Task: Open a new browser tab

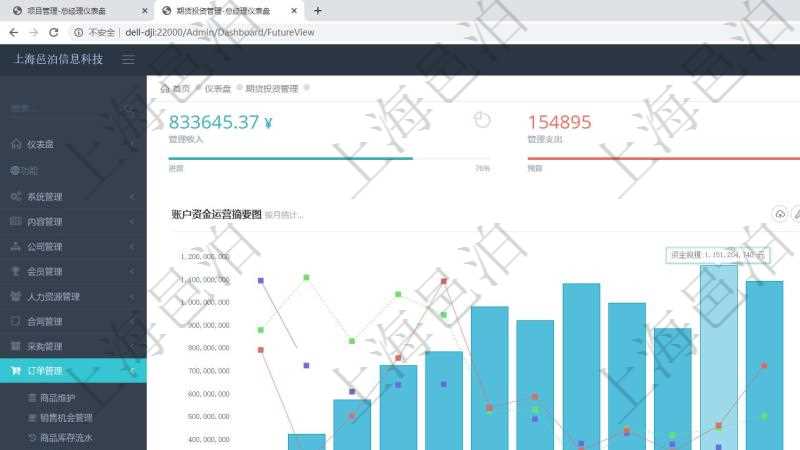Action: click(x=318, y=11)
